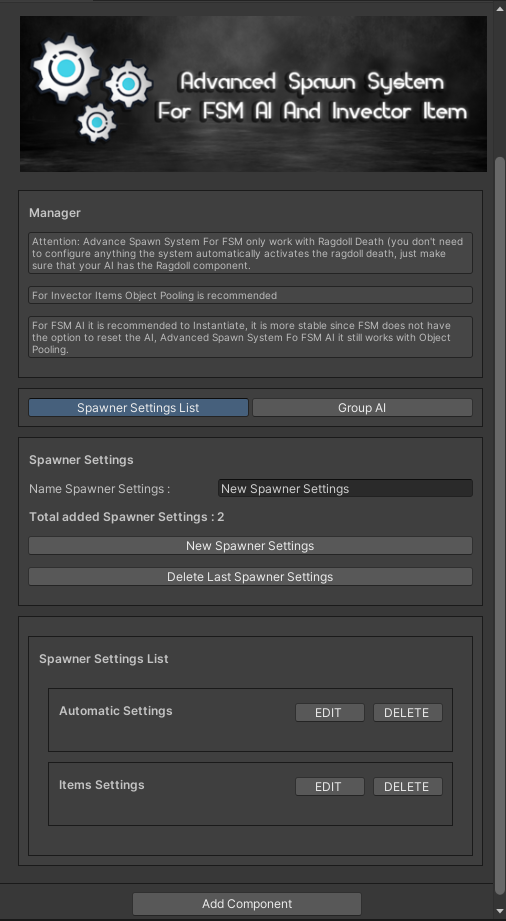Open the Group AI tab
The image size is (506, 921).
362,408
